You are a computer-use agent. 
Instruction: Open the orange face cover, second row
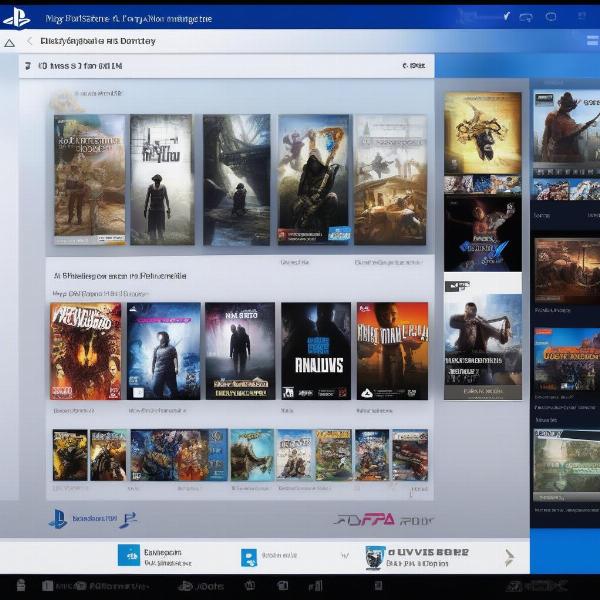[x=392, y=351]
